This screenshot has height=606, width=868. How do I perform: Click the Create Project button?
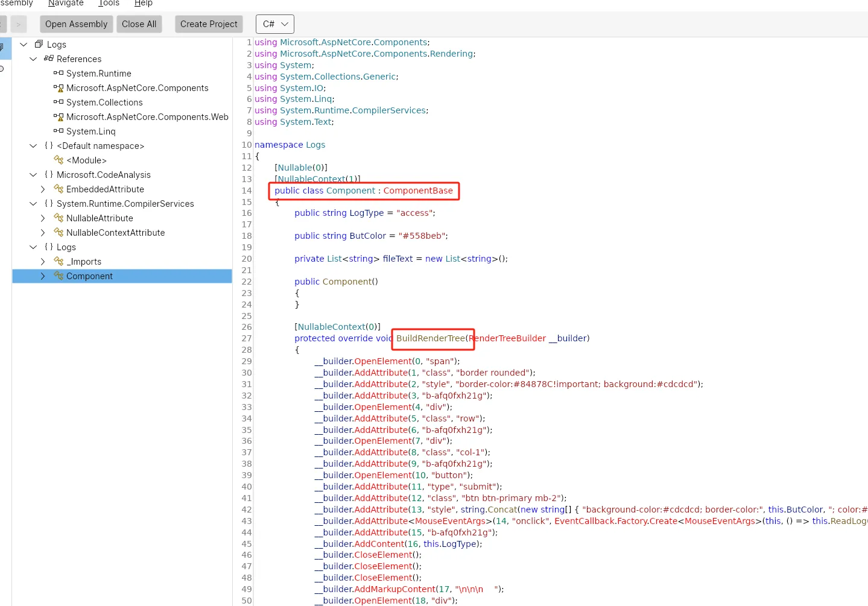209,24
